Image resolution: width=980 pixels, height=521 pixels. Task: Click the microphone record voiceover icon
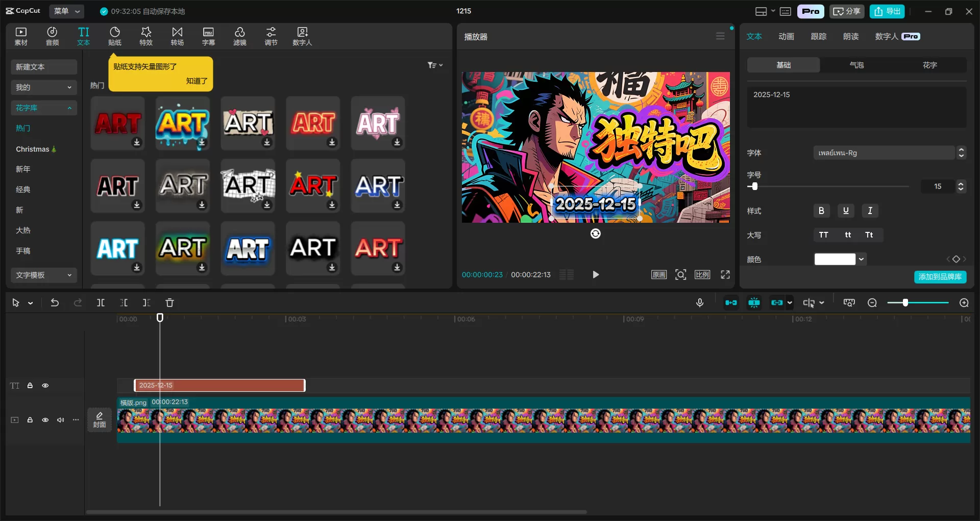click(x=700, y=303)
